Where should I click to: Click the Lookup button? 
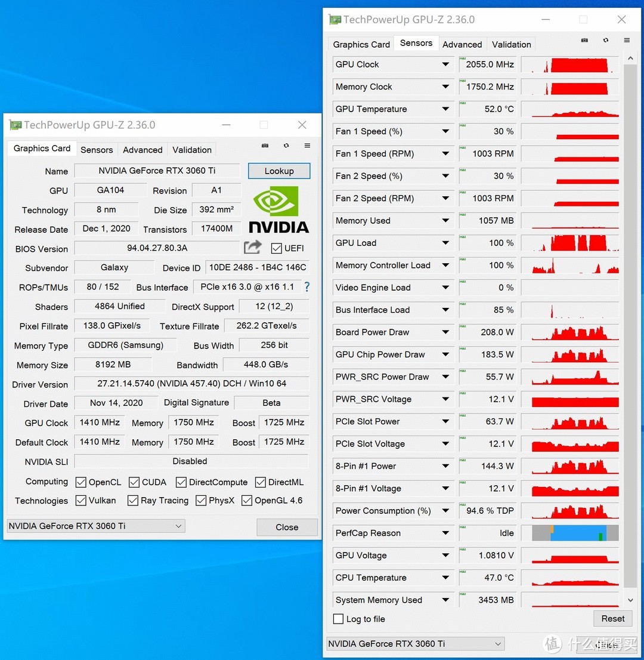tap(279, 171)
